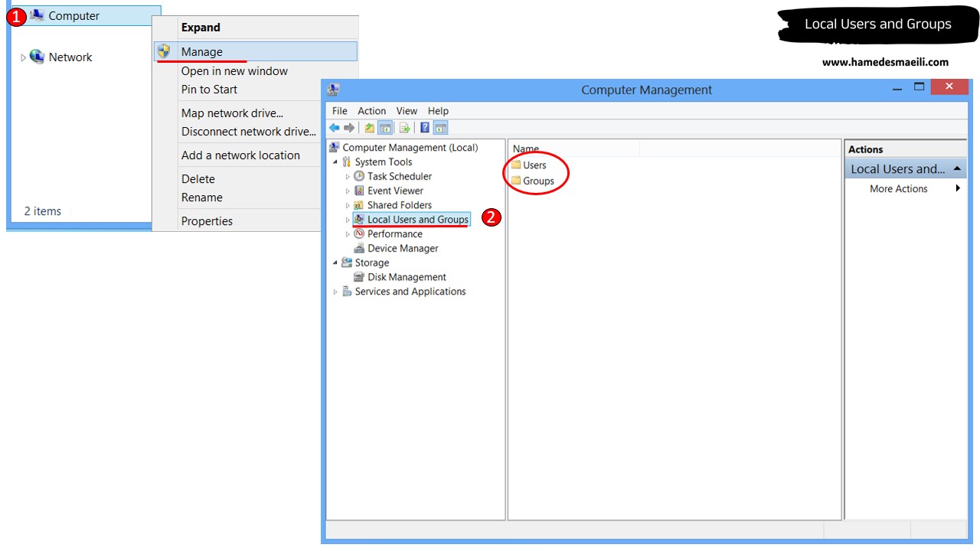The image size is (980, 551).
Task: Expand the Task Scheduler node
Action: pyautogui.click(x=348, y=177)
